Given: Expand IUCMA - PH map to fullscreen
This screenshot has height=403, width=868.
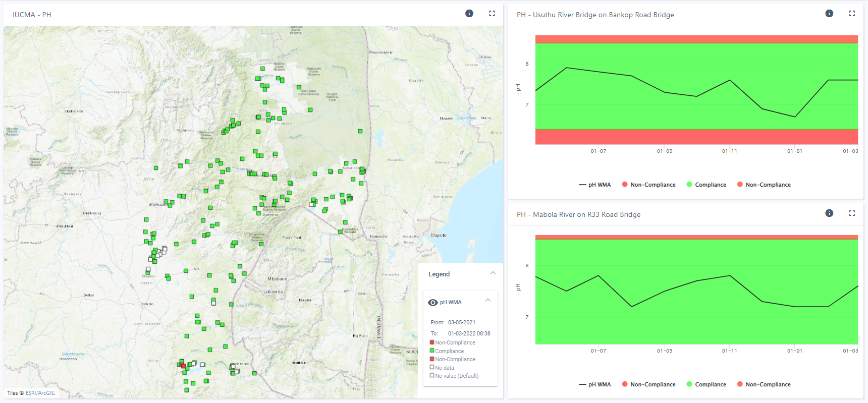Looking at the screenshot, I should click(492, 14).
